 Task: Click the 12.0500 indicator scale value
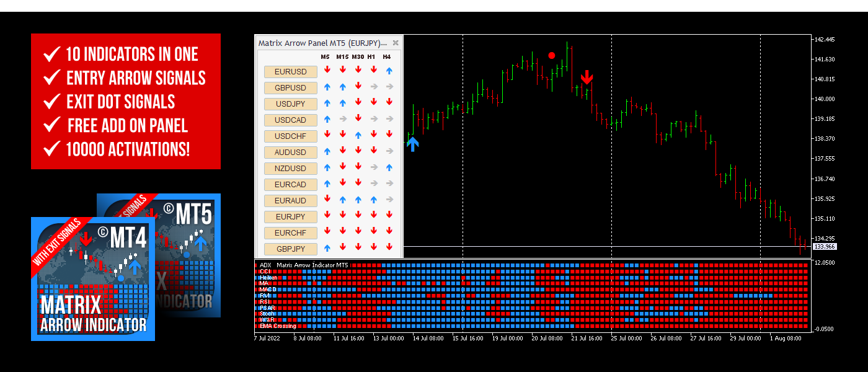click(x=825, y=263)
